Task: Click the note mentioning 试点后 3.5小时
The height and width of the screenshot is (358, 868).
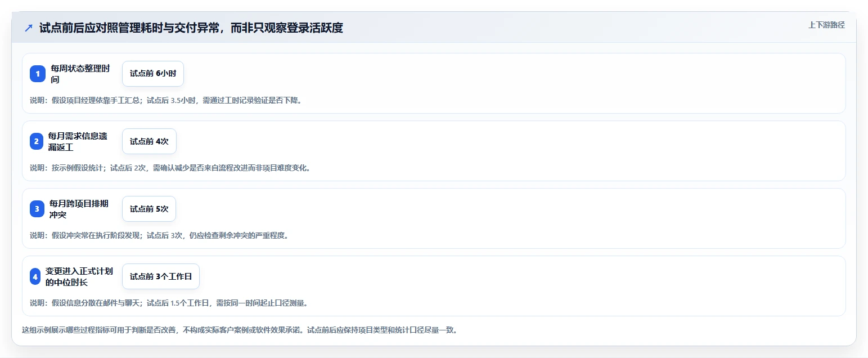Action: (166, 100)
